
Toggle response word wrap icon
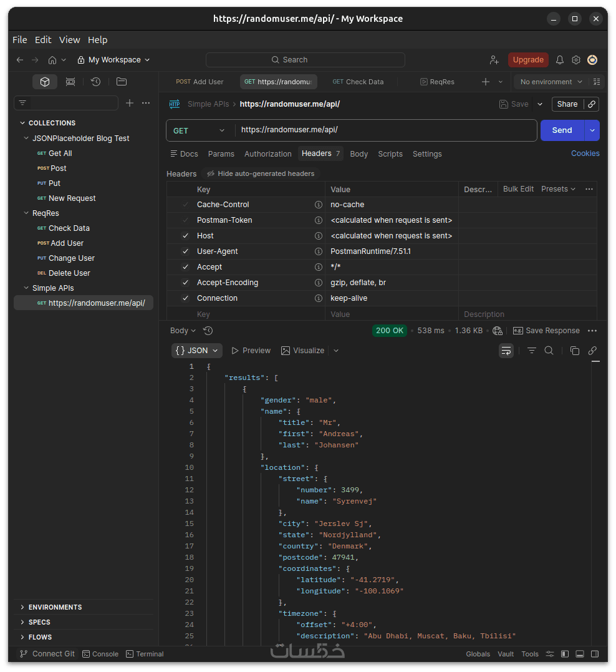tap(506, 351)
